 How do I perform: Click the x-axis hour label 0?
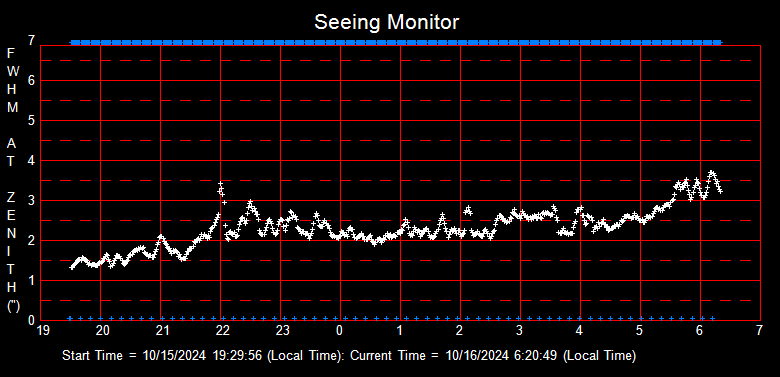339,330
